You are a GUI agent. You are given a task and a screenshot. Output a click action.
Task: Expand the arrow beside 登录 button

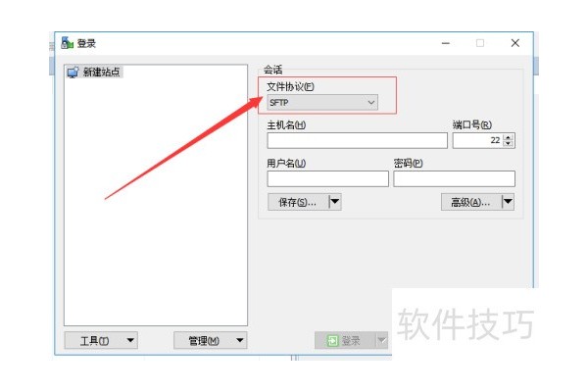coord(382,340)
